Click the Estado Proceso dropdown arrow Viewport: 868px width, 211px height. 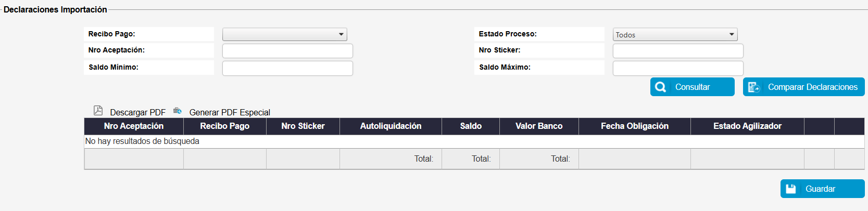coord(732,34)
